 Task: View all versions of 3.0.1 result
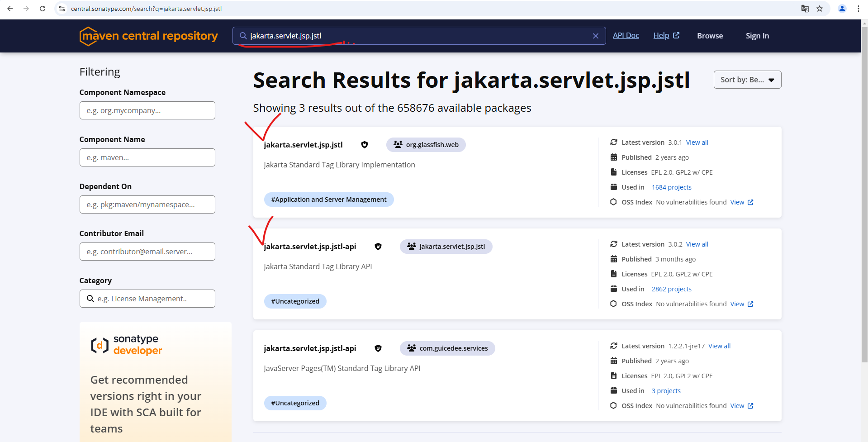(697, 143)
